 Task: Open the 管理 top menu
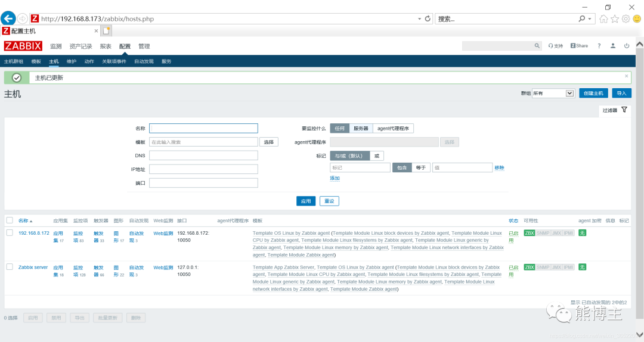[x=144, y=46]
